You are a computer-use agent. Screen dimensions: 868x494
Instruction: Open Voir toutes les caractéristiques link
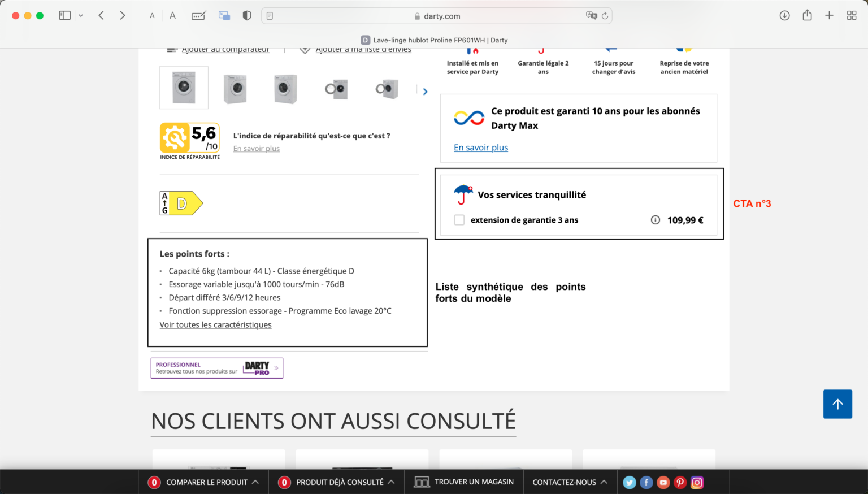[x=215, y=324]
